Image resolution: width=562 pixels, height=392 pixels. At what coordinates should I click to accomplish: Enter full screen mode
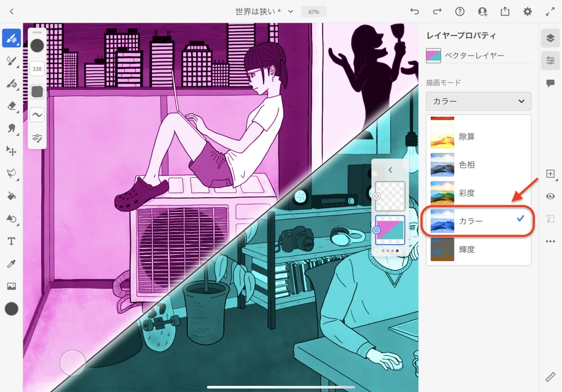click(550, 12)
